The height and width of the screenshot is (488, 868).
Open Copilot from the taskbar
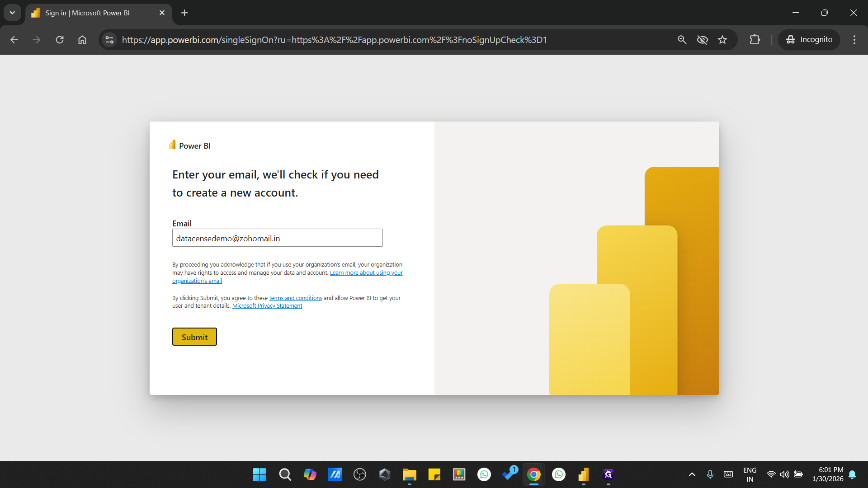(310, 474)
